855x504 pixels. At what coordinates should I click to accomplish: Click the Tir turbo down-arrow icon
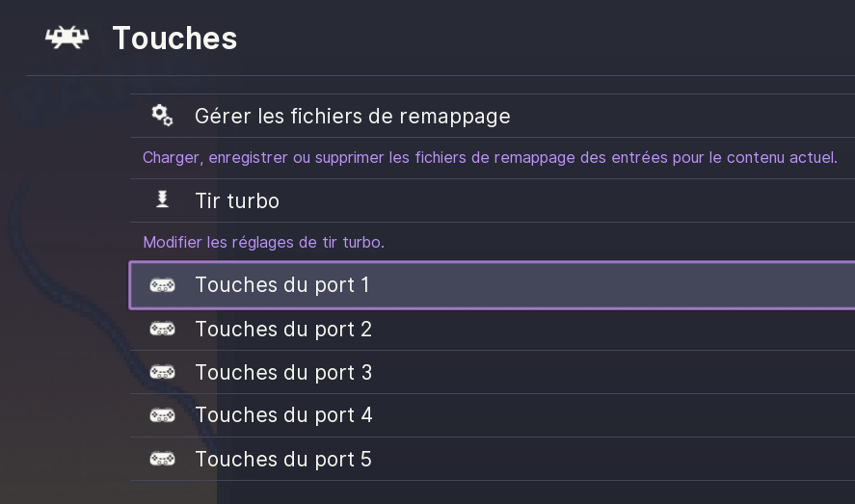[162, 200]
